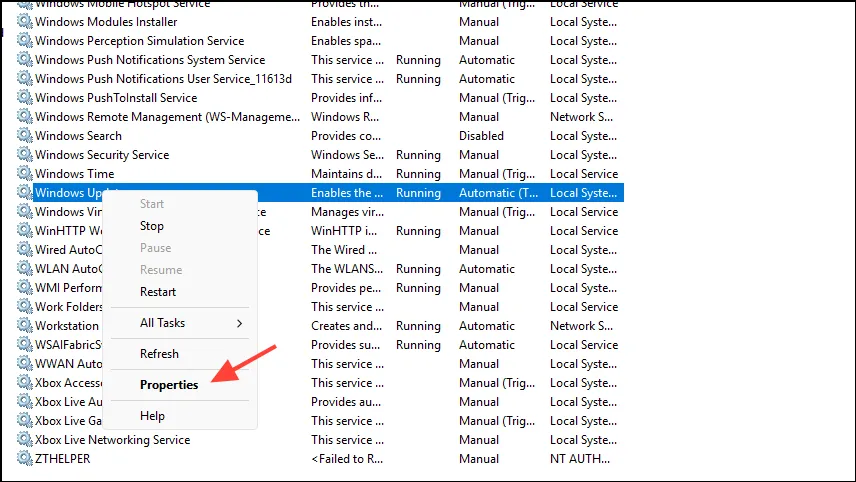Click gear icon beside WLAN AutoConfig row

[25, 269]
